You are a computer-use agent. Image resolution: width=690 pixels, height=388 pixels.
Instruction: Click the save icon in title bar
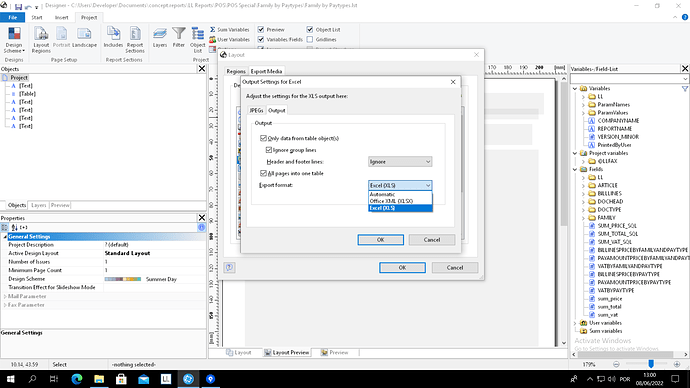tap(18, 7)
